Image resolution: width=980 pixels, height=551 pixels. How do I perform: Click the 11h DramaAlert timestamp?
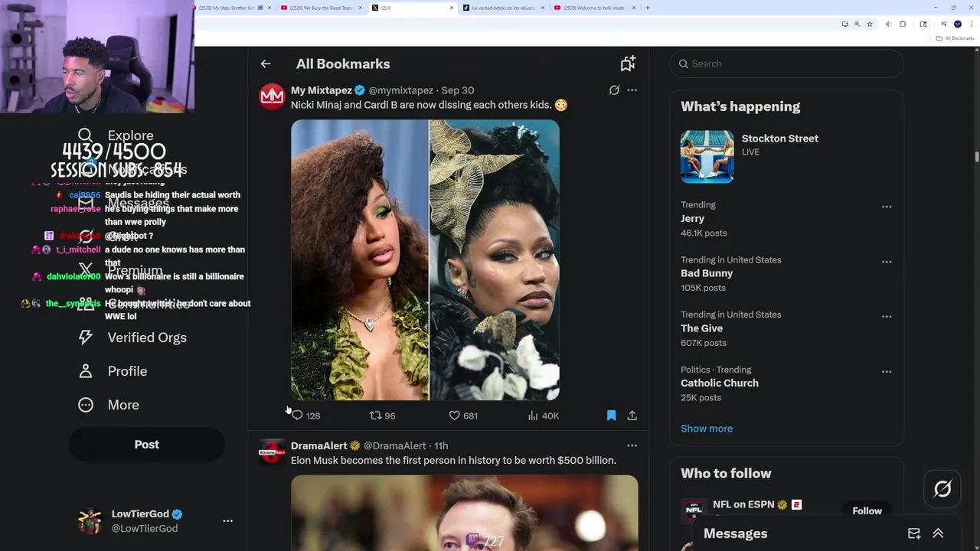(x=442, y=445)
